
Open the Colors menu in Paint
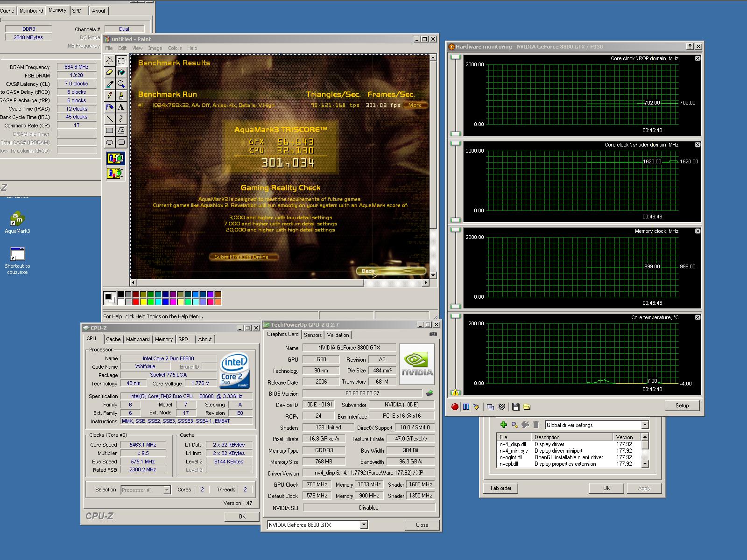175,48
